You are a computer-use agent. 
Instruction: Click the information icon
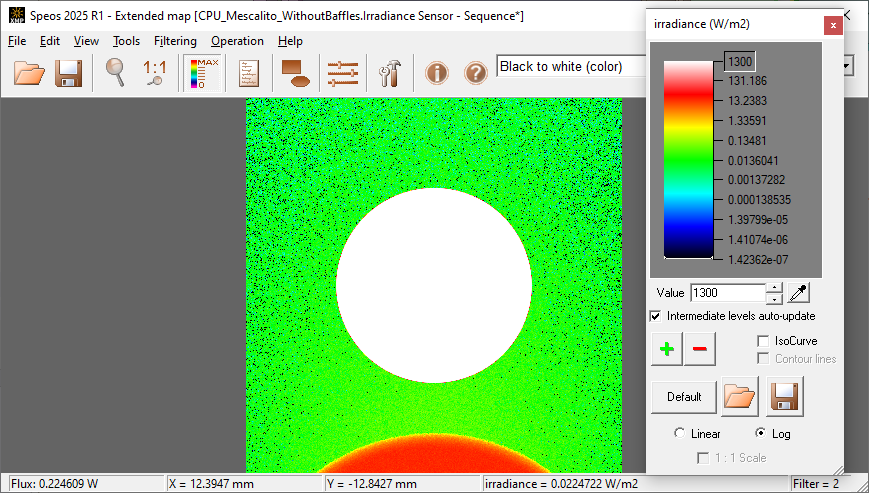pyautogui.click(x=437, y=73)
